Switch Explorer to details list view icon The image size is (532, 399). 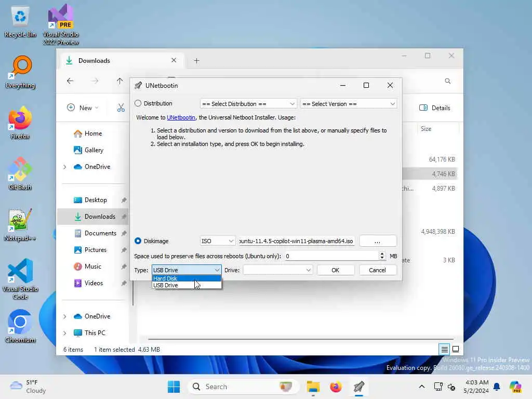[444, 349]
